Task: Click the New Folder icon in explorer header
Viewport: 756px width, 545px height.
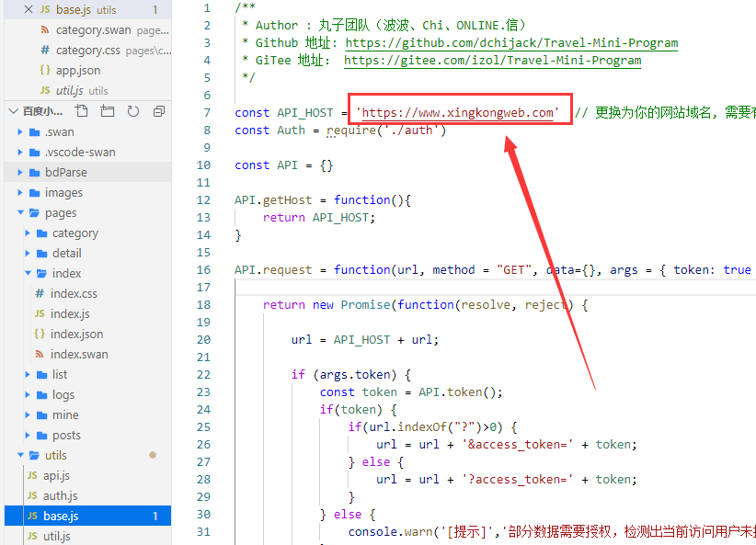Action: pyautogui.click(x=108, y=111)
